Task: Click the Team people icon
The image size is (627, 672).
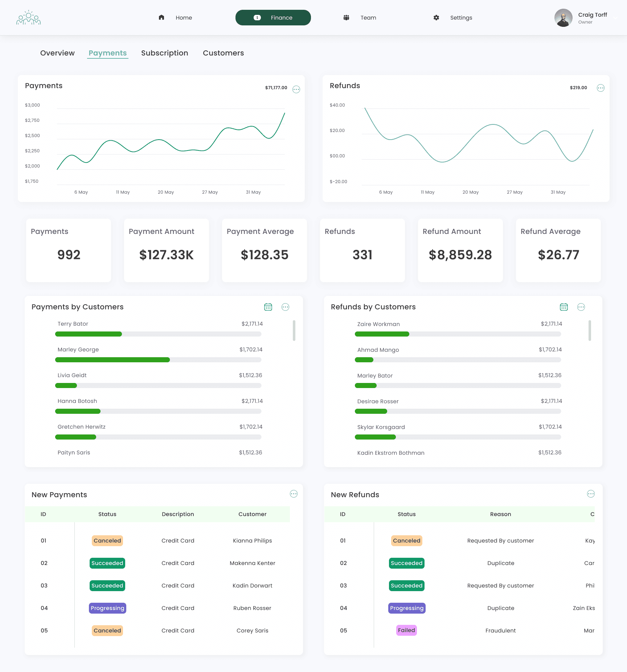Action: tap(346, 17)
